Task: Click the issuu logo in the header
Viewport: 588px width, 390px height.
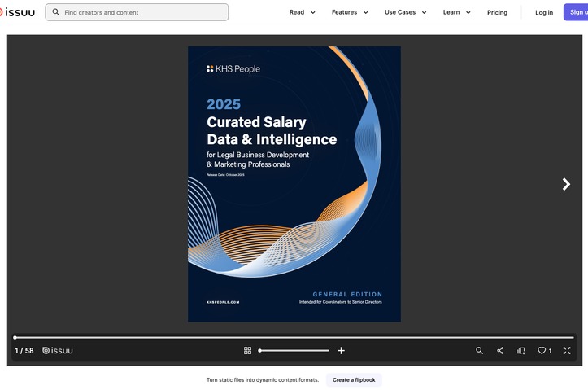Action: pyautogui.click(x=17, y=12)
